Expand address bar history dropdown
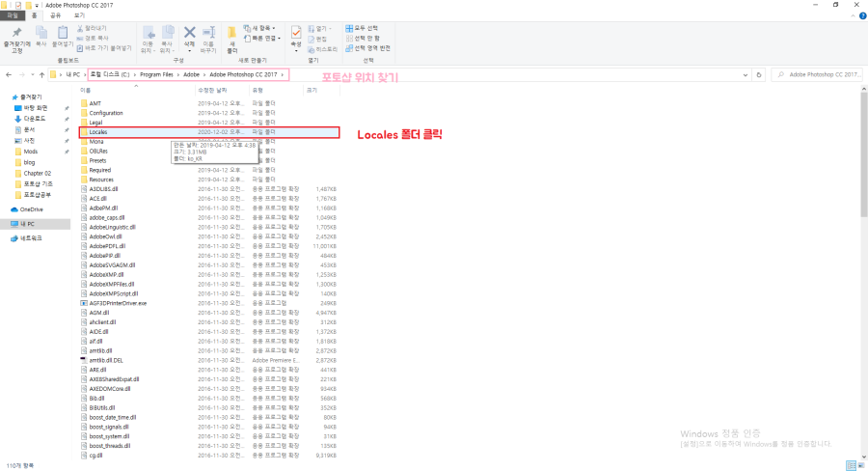This screenshot has width=868, height=471. (x=746, y=75)
